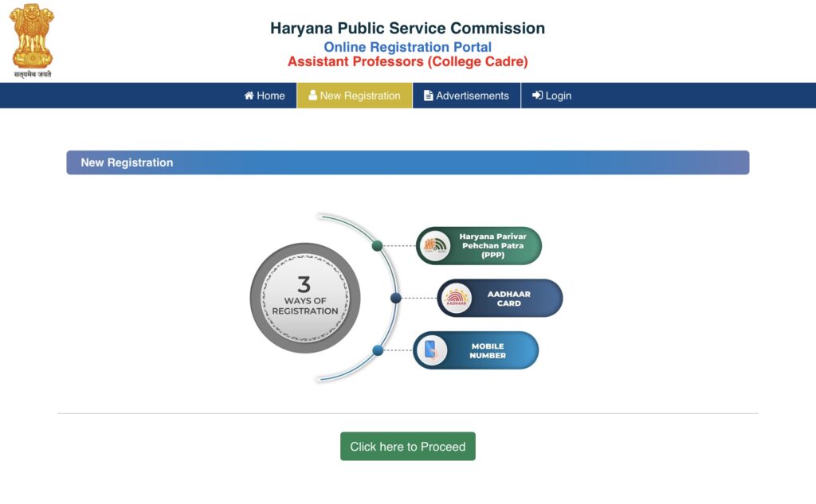Click the Online Registration Portal heading

(407, 47)
